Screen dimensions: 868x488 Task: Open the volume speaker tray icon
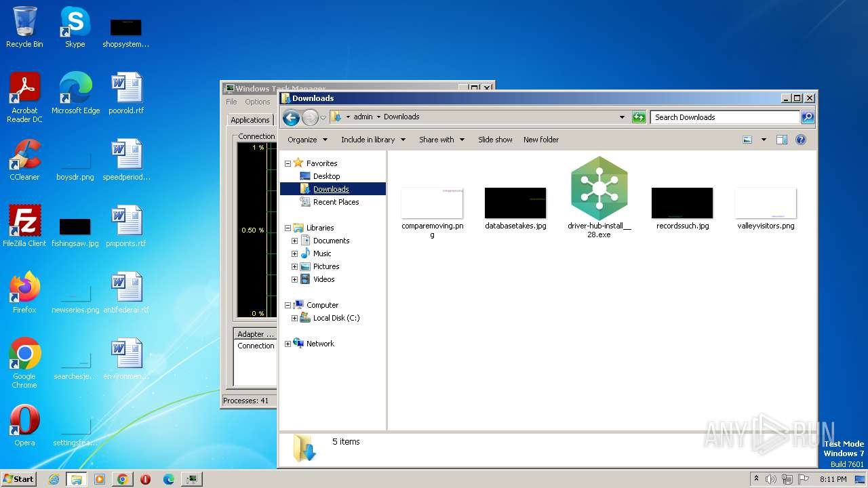point(771,479)
